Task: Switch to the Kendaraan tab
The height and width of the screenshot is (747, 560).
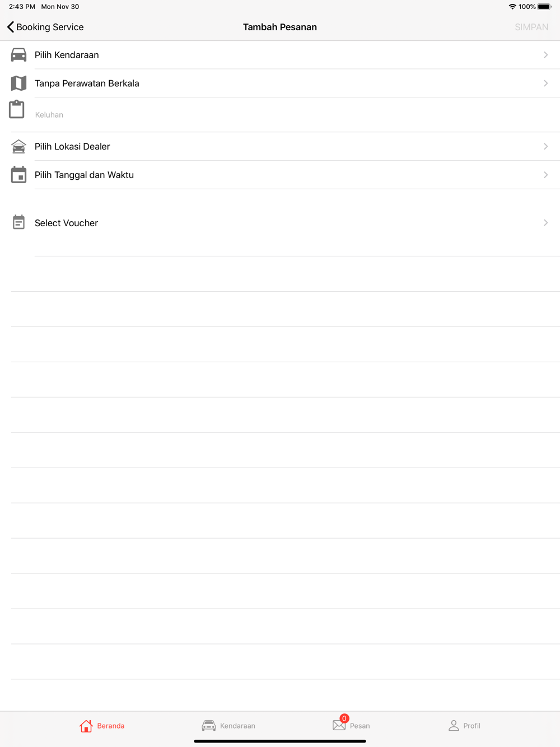Action: point(228,726)
